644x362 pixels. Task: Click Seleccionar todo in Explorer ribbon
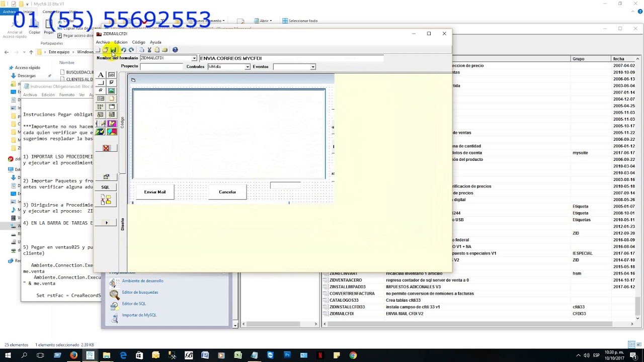300,21
